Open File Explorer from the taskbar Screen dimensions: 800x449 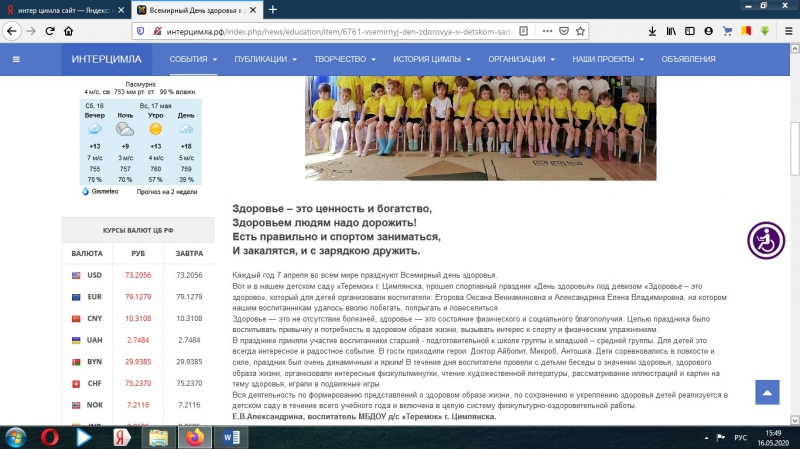coord(158,437)
